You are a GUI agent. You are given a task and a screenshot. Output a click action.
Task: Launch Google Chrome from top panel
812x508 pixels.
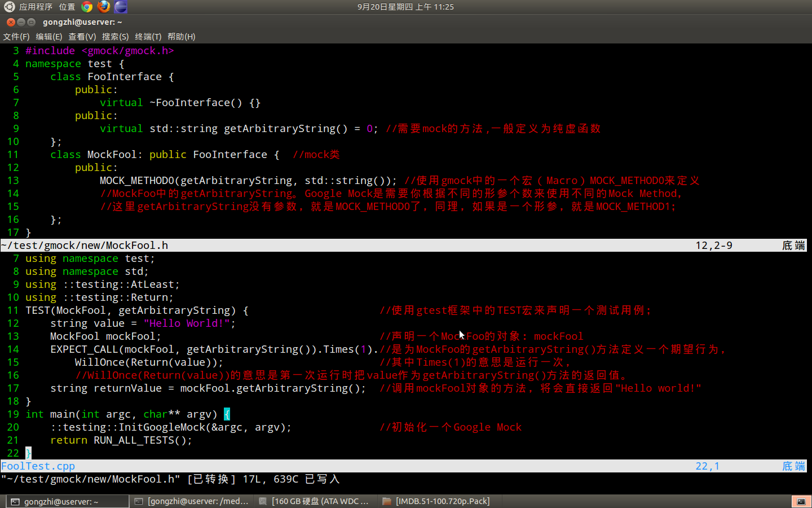click(87, 7)
